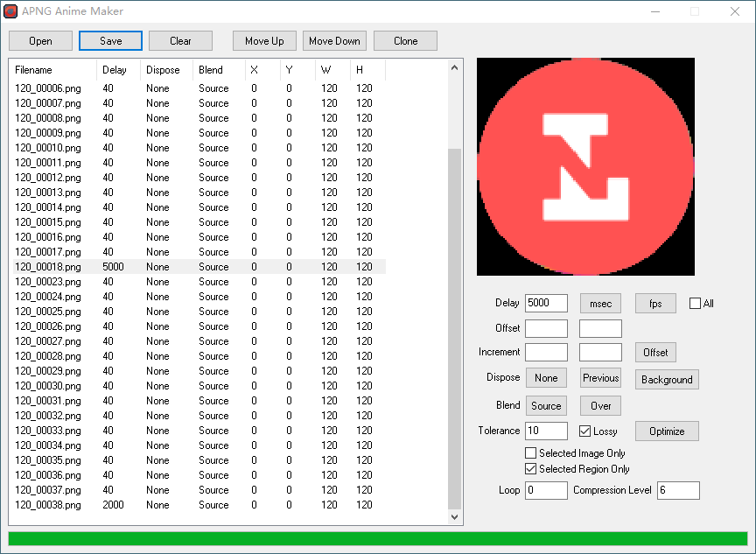Screen dimensions: 756x554
Task: Click the Clear button
Action: 180,41
